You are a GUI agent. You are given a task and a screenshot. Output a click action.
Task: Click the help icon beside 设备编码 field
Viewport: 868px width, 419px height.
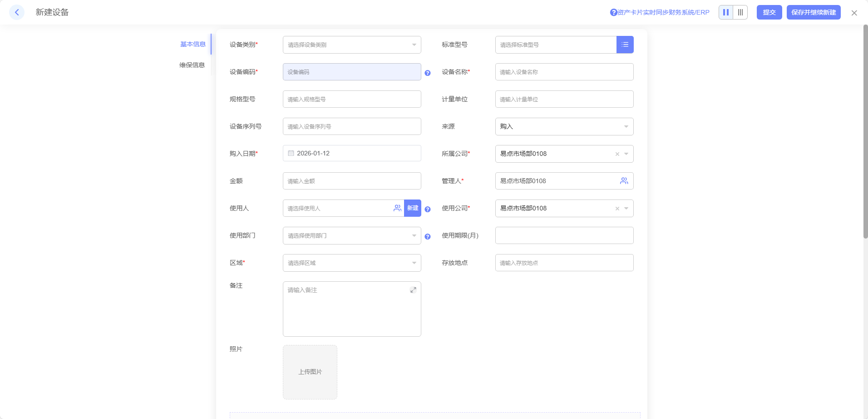pyautogui.click(x=427, y=73)
